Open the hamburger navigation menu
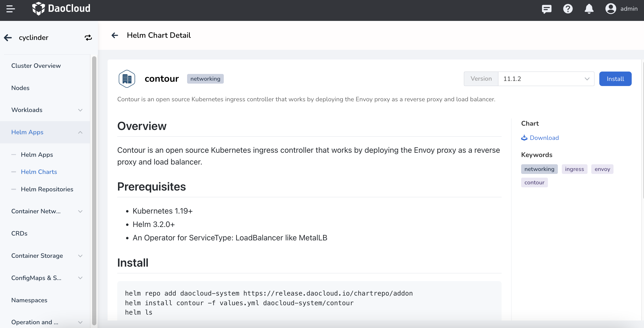 (10, 9)
